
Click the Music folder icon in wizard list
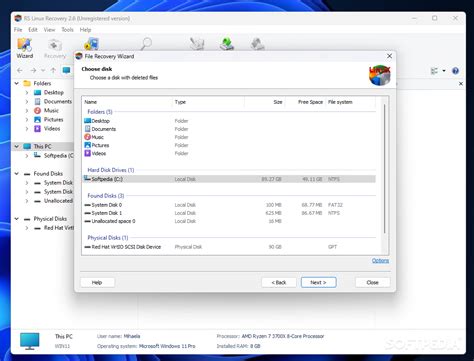coord(87,137)
